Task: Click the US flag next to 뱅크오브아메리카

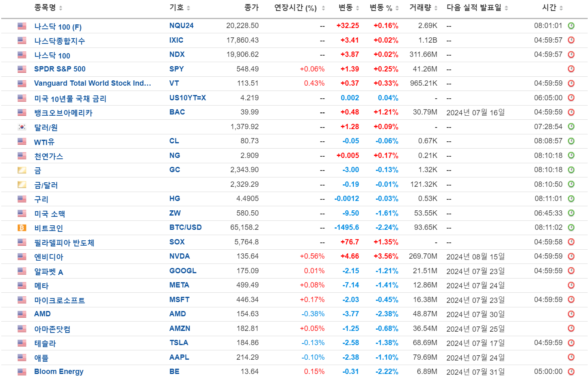Action: click(x=22, y=112)
